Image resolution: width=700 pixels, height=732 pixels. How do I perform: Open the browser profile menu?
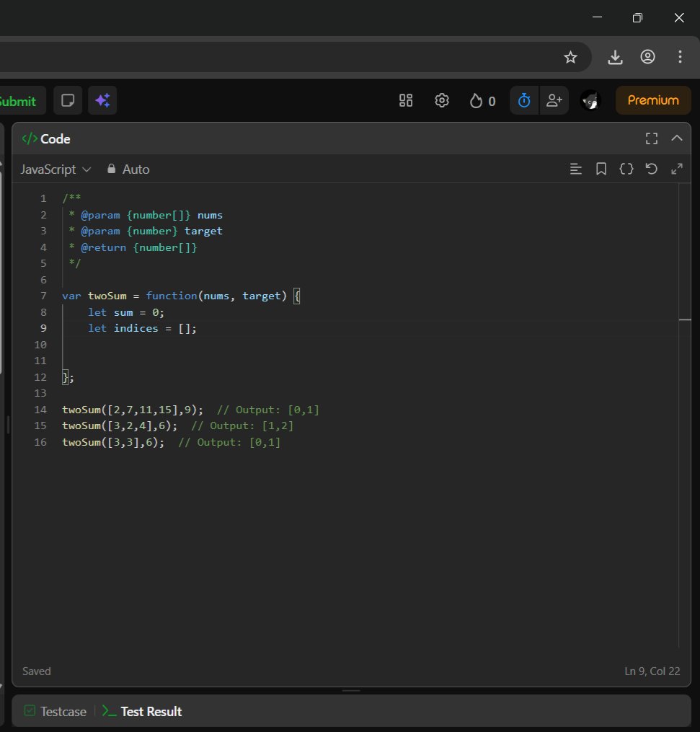click(x=647, y=57)
